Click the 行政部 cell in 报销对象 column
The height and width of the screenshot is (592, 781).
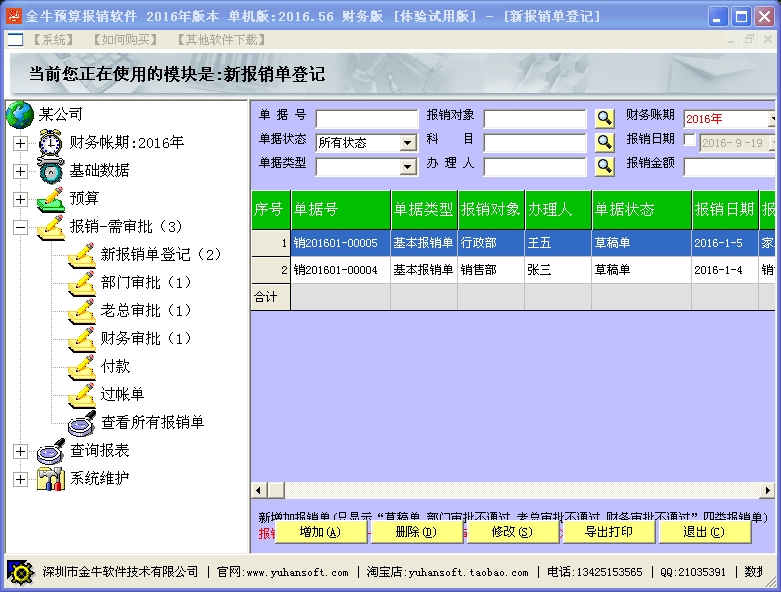coord(491,243)
